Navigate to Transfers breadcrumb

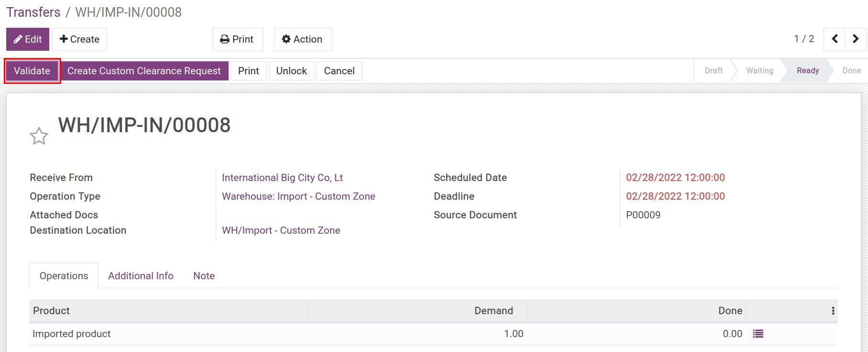[x=33, y=12]
